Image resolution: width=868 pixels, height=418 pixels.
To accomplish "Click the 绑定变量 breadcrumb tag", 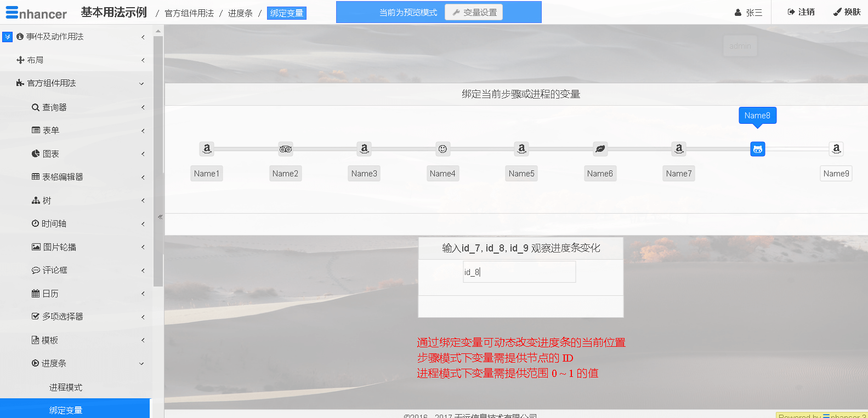I will tap(286, 13).
